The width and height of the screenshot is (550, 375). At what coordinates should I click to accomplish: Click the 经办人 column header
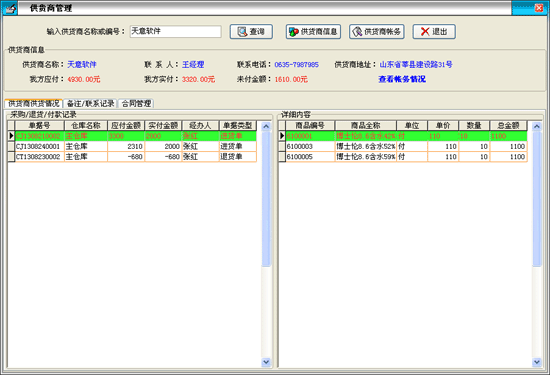click(x=200, y=126)
